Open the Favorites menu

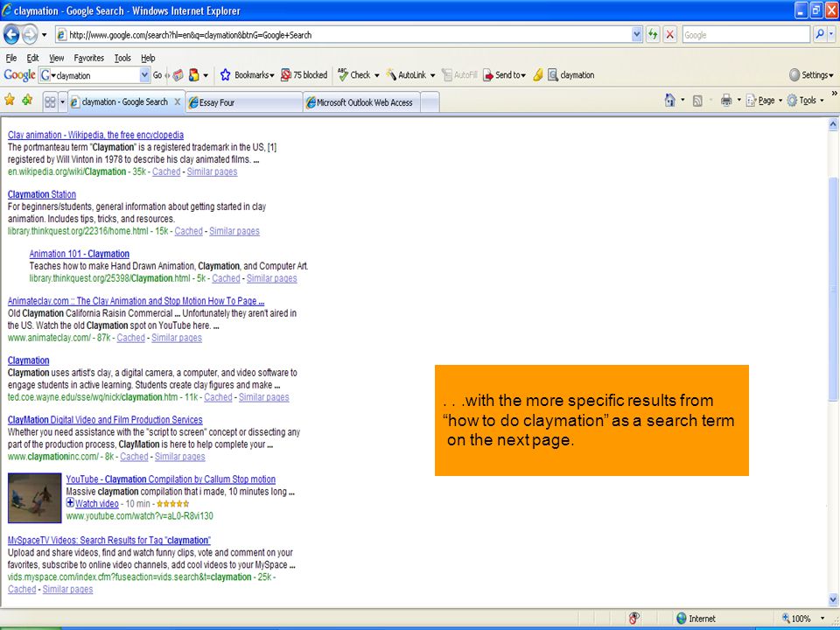(89, 58)
